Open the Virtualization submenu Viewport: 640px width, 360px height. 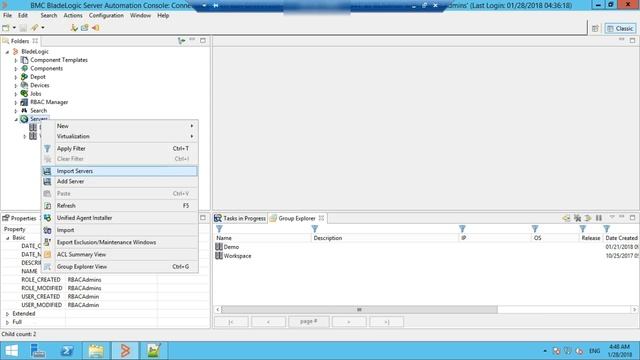(120, 136)
